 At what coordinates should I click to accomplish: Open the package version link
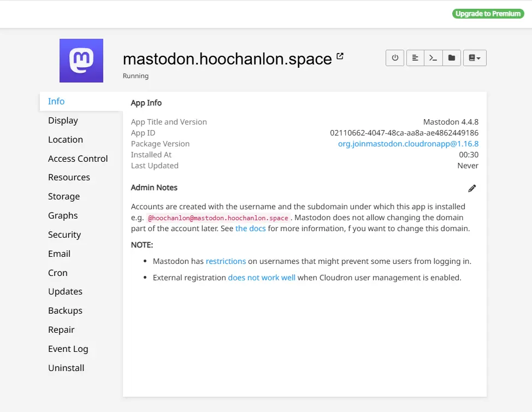pos(408,144)
